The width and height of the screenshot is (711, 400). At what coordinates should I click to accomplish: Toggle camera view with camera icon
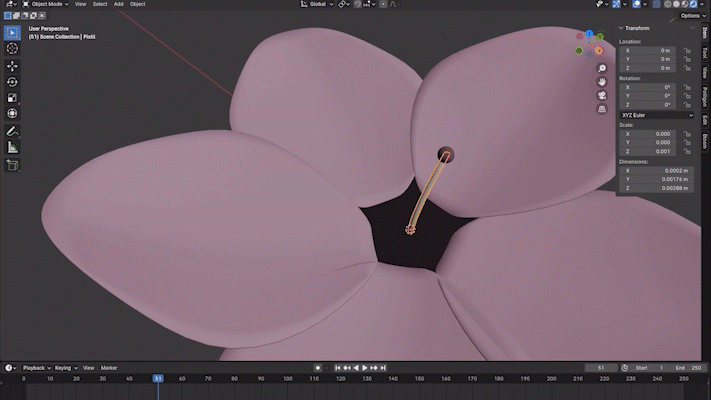[x=602, y=95]
